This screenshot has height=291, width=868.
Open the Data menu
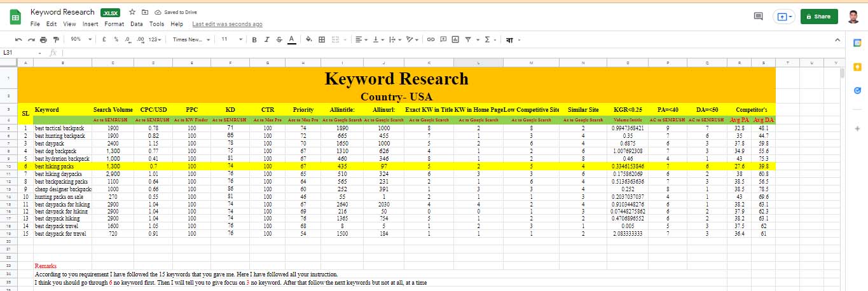pos(136,24)
